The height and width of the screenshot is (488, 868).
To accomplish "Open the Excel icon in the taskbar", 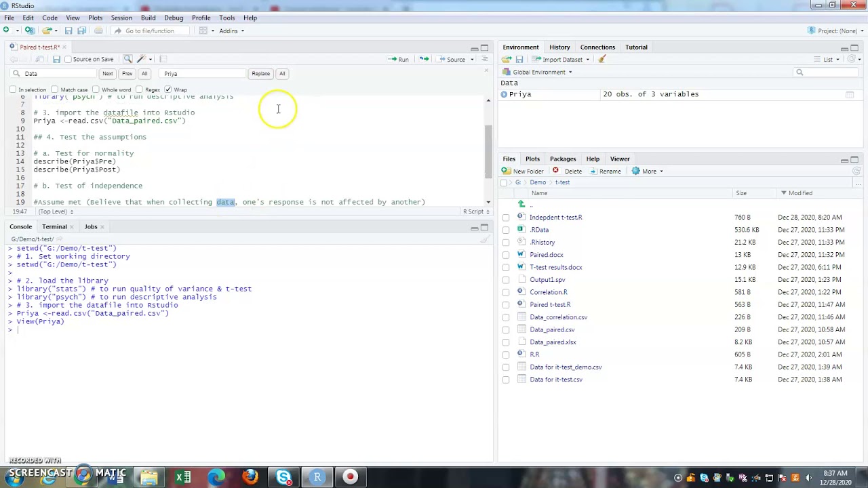I will pyautogui.click(x=183, y=477).
